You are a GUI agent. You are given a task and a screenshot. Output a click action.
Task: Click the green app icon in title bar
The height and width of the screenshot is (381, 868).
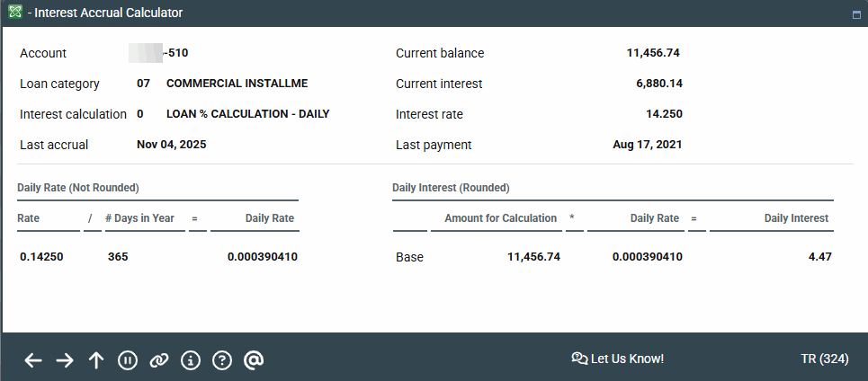click(15, 13)
